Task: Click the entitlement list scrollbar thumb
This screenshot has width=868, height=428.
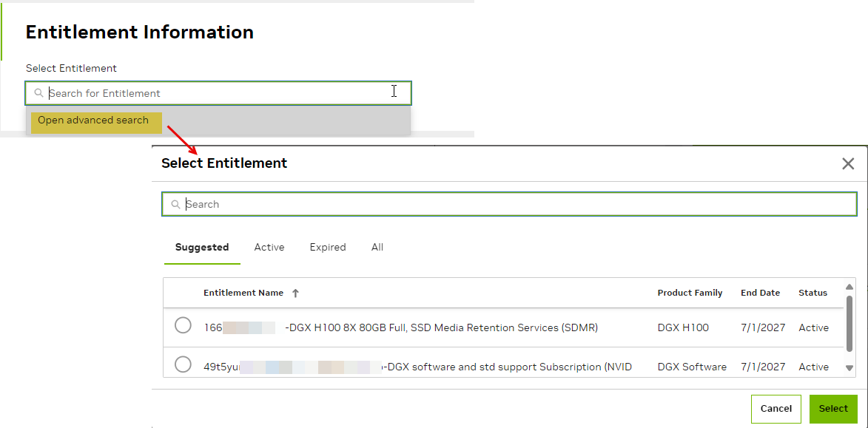Action: [850, 323]
